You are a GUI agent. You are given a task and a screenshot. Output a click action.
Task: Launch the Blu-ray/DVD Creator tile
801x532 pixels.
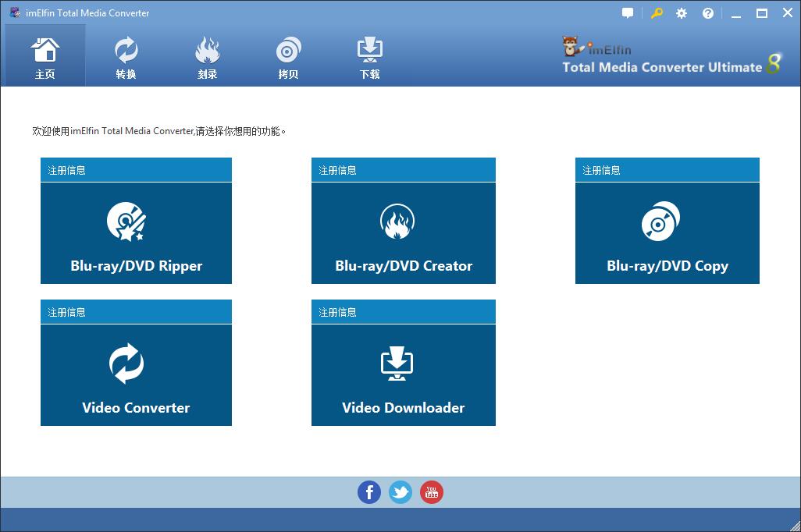[x=403, y=233]
